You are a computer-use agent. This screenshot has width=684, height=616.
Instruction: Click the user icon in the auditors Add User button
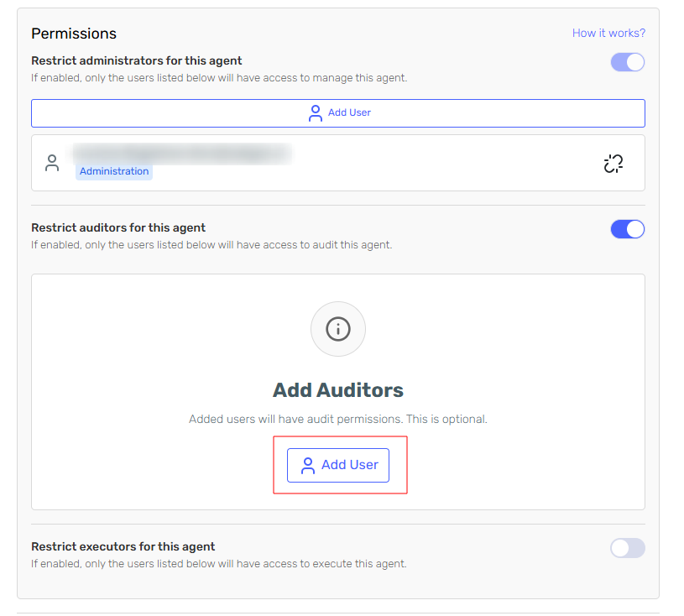pyautogui.click(x=308, y=466)
